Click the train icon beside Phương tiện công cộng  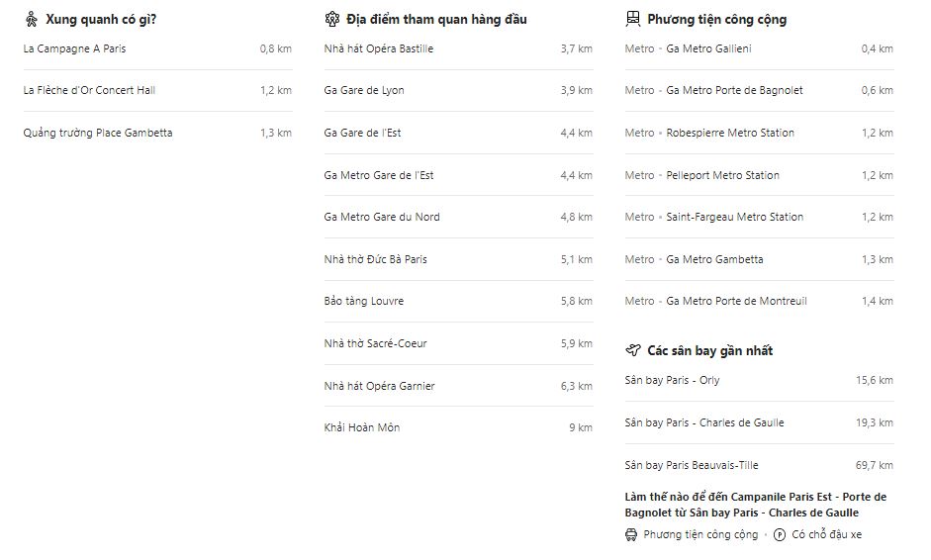633,19
